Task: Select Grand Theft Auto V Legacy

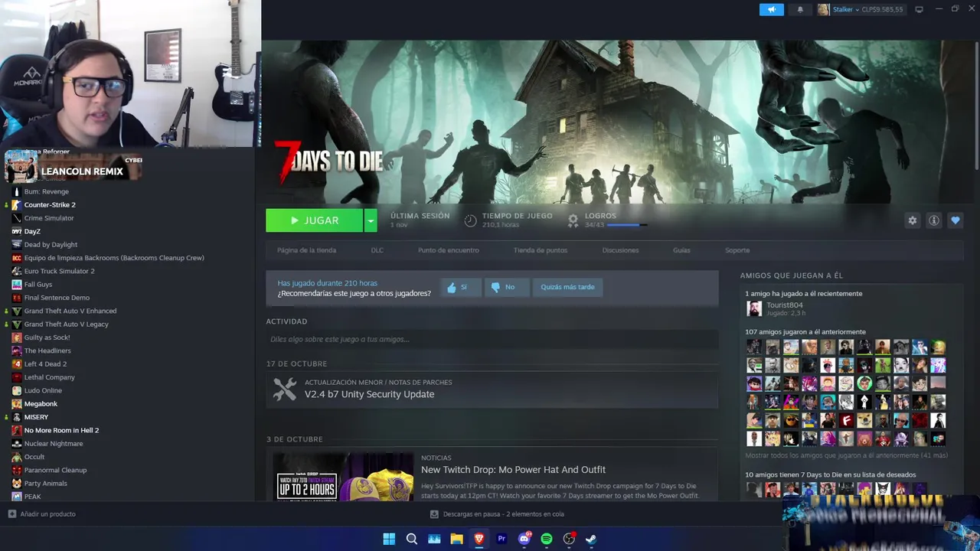Action: pos(66,324)
